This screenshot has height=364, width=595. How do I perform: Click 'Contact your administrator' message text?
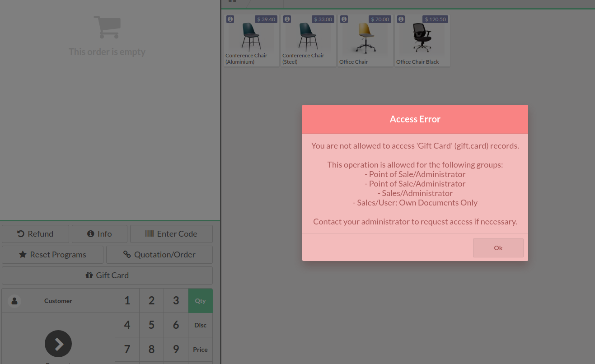pyautogui.click(x=415, y=222)
